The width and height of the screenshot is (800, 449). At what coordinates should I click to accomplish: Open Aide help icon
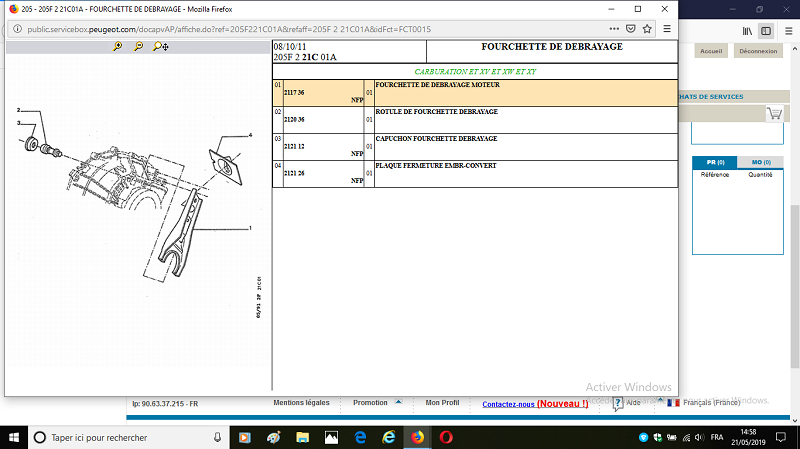(x=618, y=403)
